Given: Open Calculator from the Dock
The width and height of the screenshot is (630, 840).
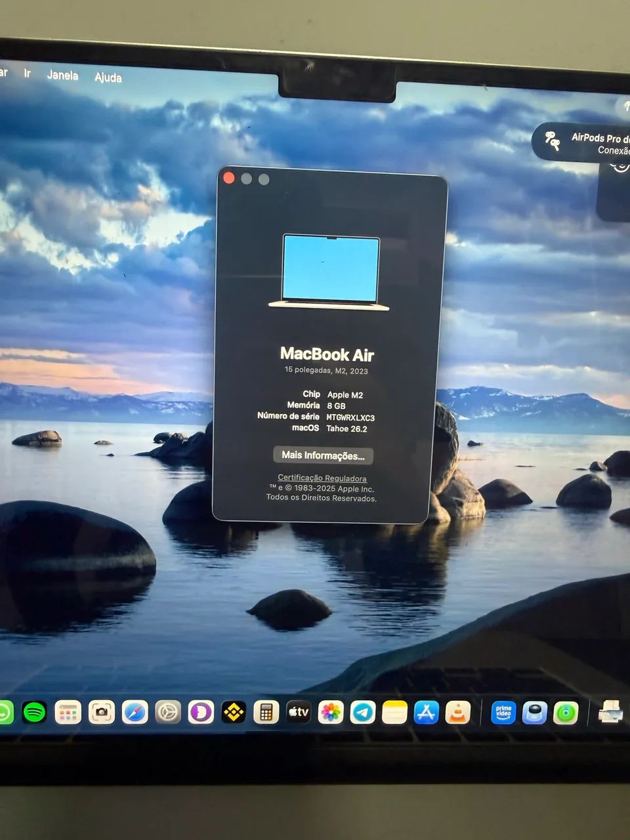Looking at the screenshot, I should pyautogui.click(x=266, y=712).
